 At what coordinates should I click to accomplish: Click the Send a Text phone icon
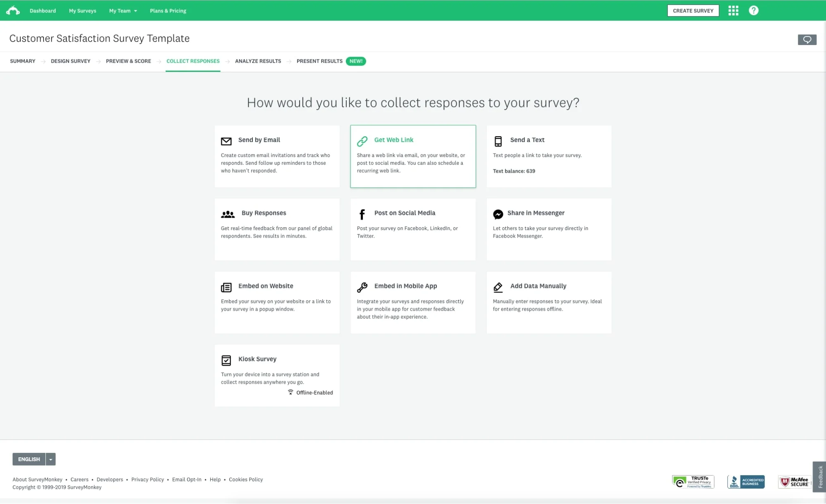(498, 141)
